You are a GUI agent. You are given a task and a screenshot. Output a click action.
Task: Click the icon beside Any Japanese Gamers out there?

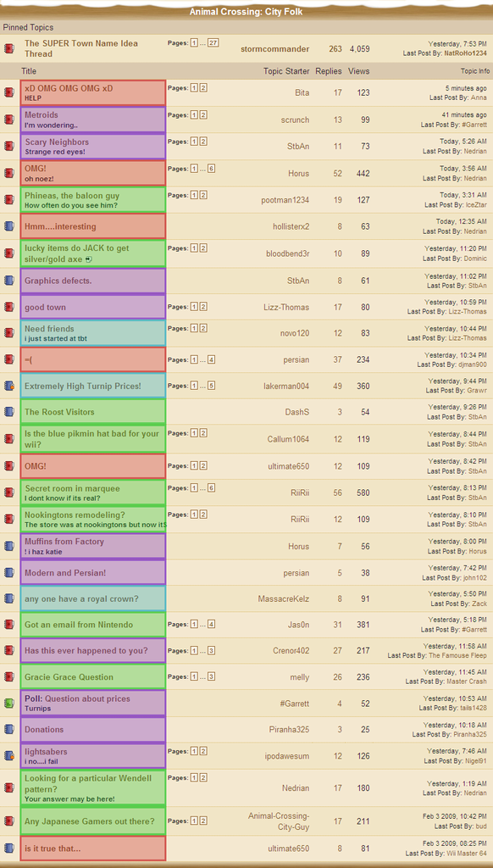8,821
